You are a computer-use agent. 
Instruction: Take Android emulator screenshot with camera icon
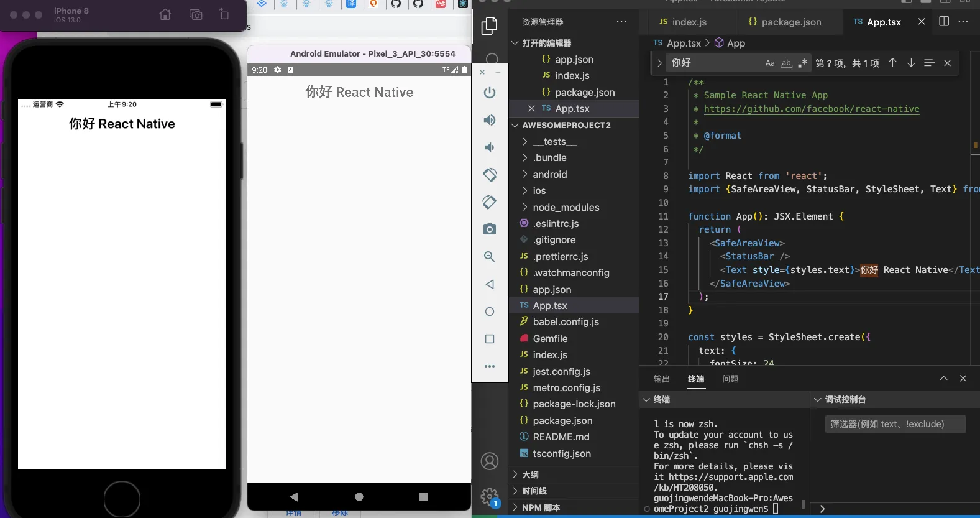click(490, 229)
